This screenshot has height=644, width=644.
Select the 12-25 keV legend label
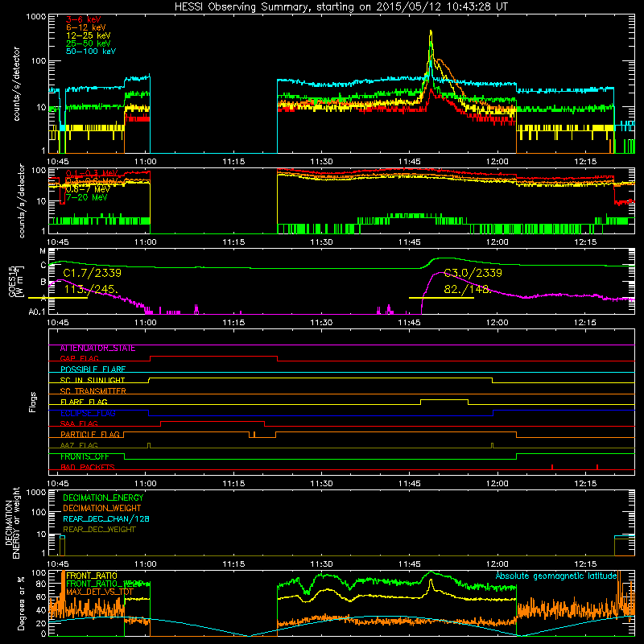click(88, 35)
